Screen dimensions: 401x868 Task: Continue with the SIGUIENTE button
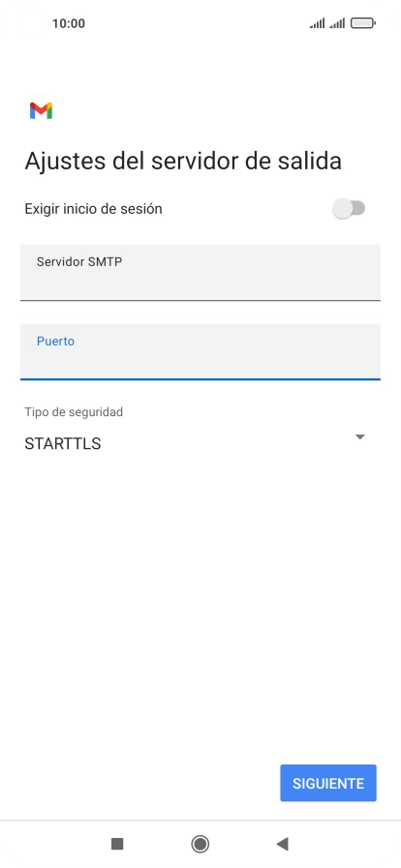[328, 783]
